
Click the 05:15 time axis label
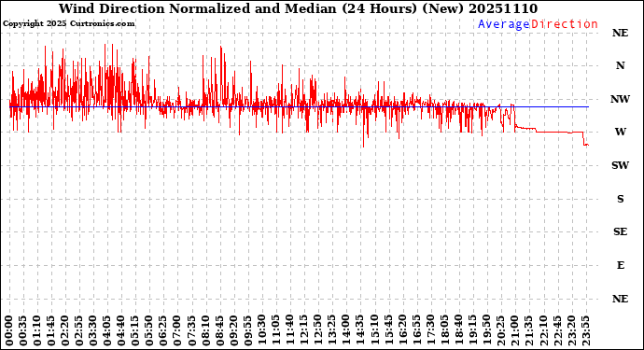click(135, 331)
